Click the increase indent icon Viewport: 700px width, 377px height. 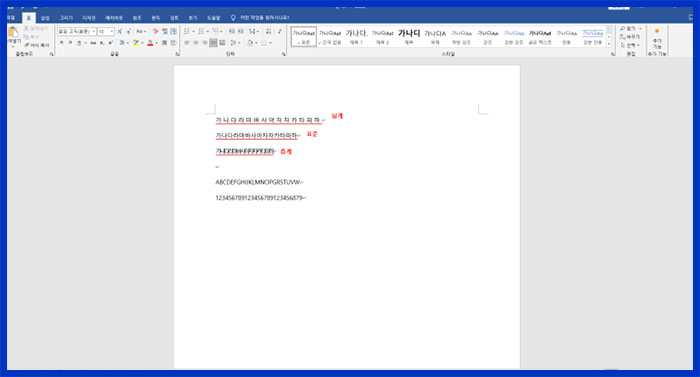click(x=240, y=31)
